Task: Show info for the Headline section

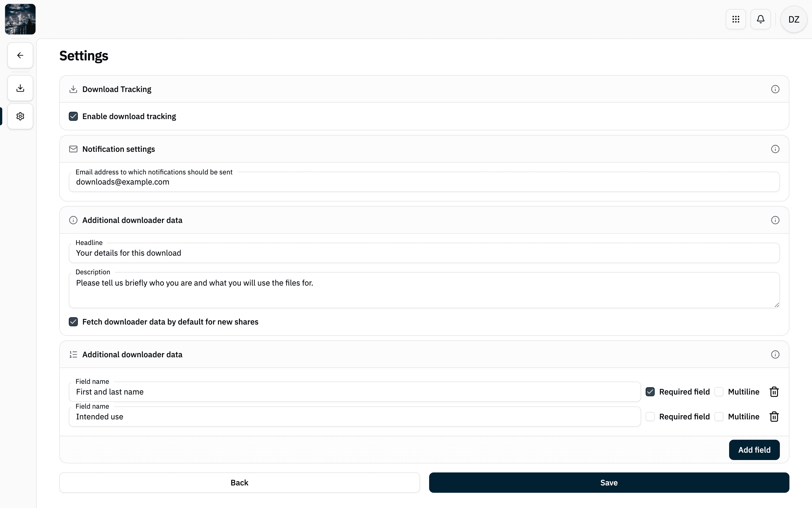Action: (x=775, y=220)
